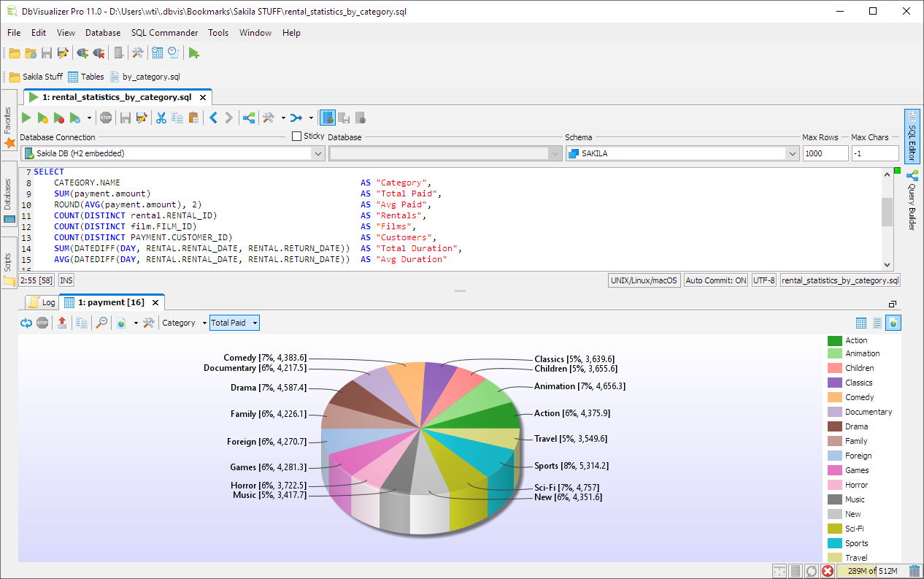Execute the SQL statement with the green play icon
The width and height of the screenshot is (924, 579).
click(26, 117)
